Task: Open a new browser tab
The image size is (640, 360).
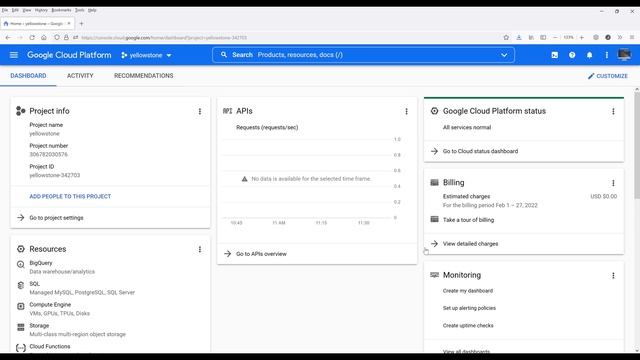Action: tap(81, 24)
